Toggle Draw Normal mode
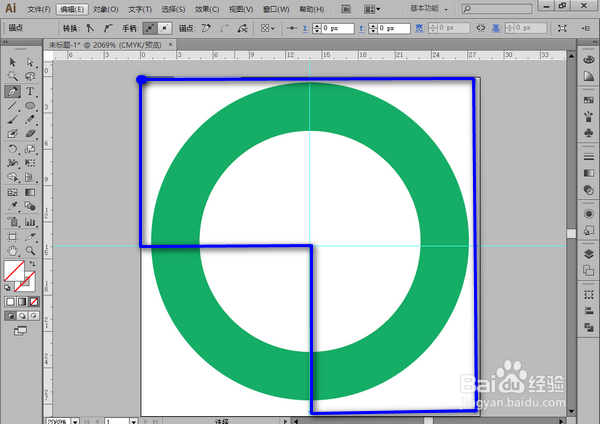The height and width of the screenshot is (424, 600). (x=10, y=316)
